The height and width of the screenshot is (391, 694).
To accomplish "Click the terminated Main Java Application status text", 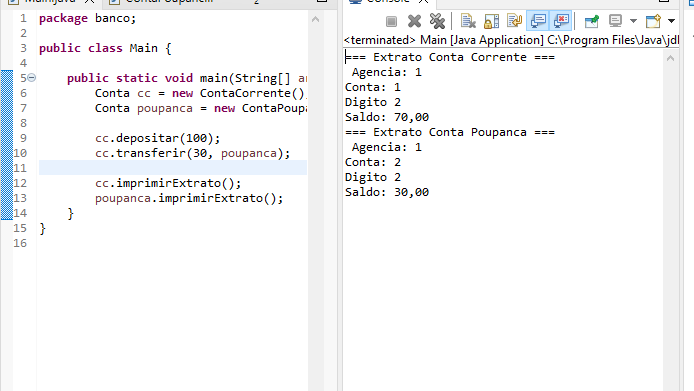I will pyautogui.click(x=511, y=40).
